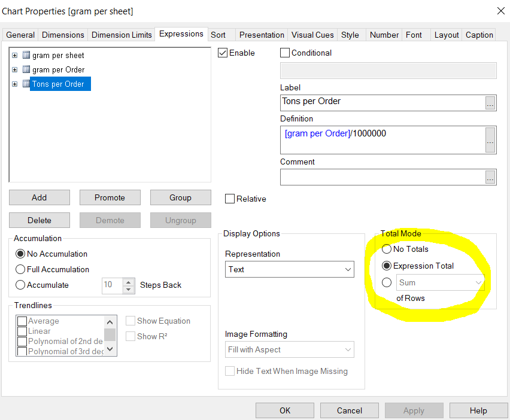Uncheck the Enable checkbox
The image size is (510, 420).
click(223, 53)
